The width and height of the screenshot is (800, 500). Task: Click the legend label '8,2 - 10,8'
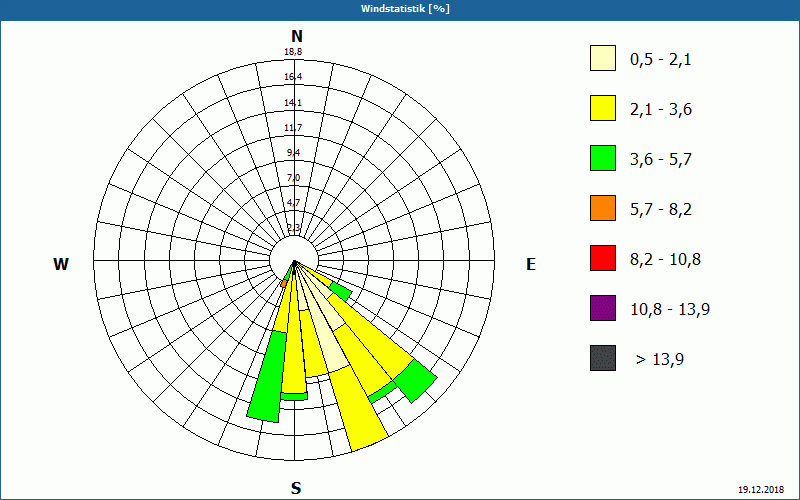[665, 260]
